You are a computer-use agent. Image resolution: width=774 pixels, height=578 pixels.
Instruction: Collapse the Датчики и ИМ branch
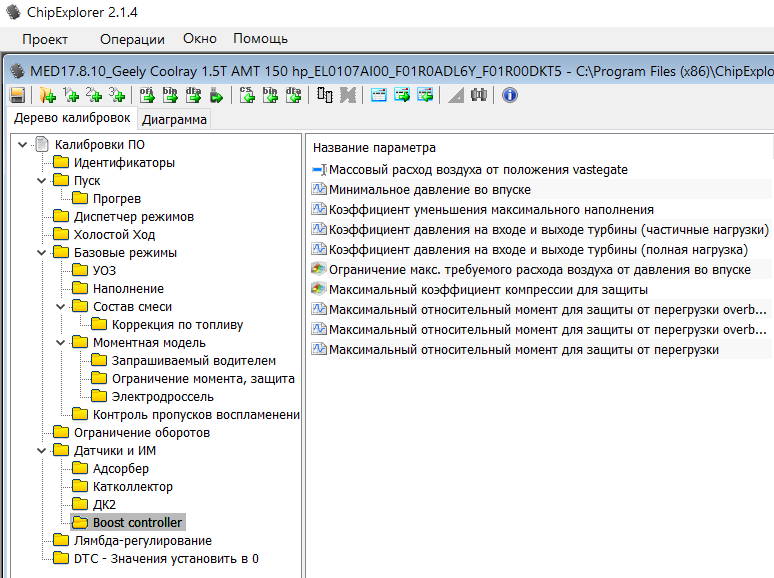coord(42,451)
